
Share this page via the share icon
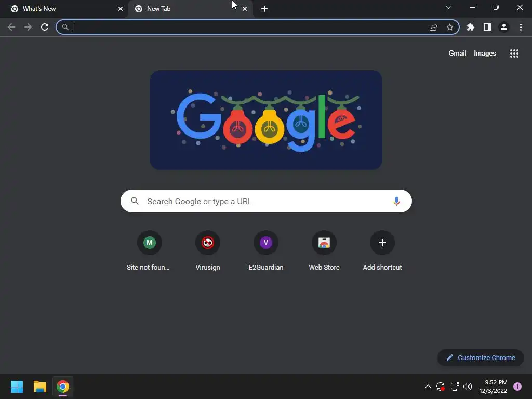click(x=433, y=27)
